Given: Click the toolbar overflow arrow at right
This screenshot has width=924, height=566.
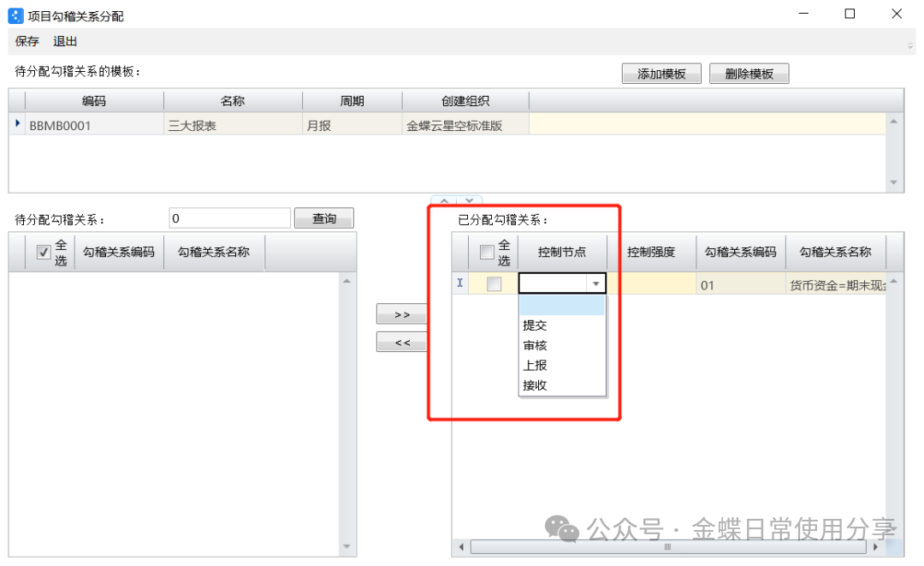Looking at the screenshot, I should pos(910,45).
